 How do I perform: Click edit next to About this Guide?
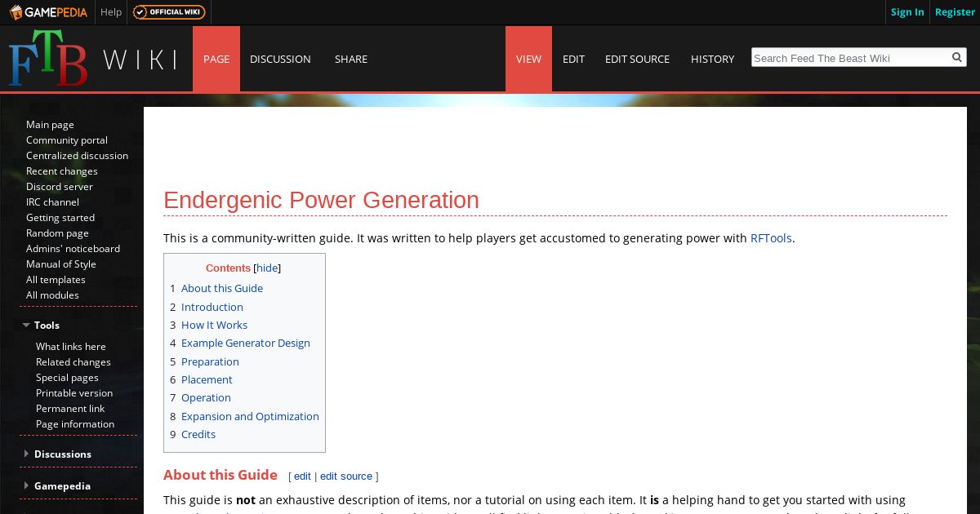click(x=302, y=476)
